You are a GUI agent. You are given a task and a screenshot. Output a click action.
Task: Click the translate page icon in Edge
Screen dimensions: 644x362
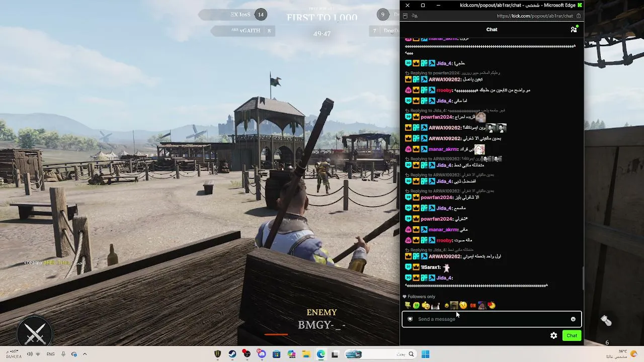(x=415, y=16)
